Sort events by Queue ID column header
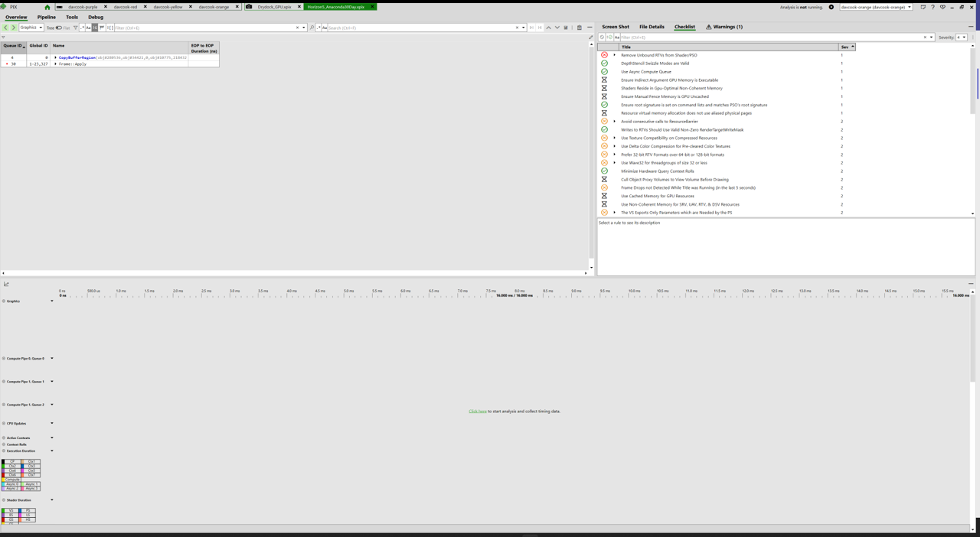This screenshot has height=537, width=980. [x=13, y=46]
